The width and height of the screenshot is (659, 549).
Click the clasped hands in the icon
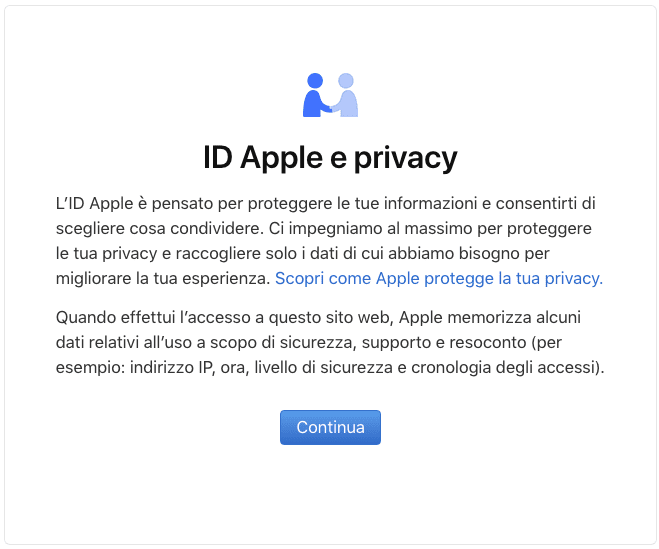[x=331, y=108]
